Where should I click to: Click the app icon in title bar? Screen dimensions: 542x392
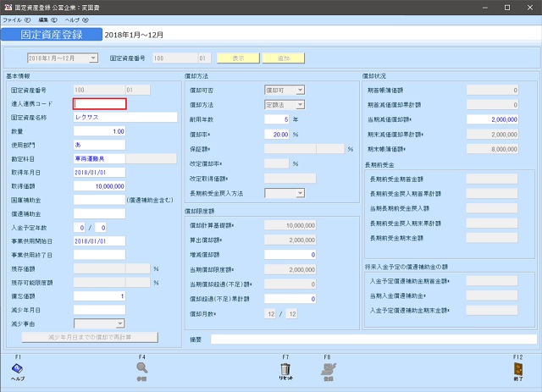tap(8, 6)
